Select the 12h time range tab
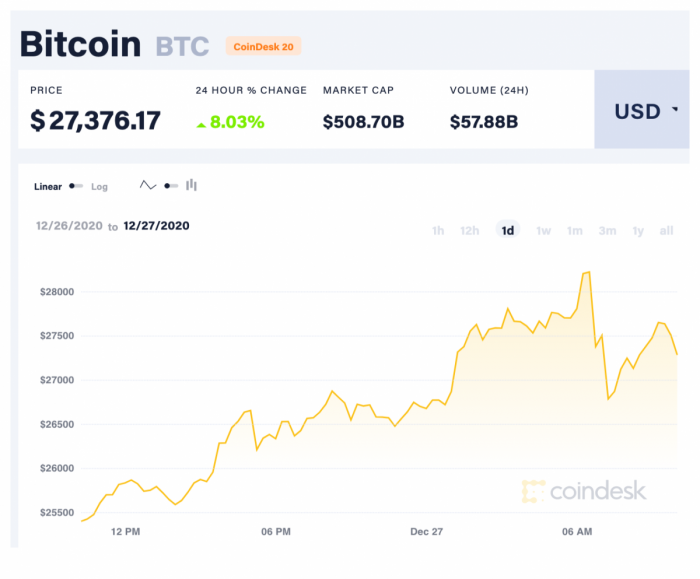The width and height of the screenshot is (700, 579). (469, 231)
